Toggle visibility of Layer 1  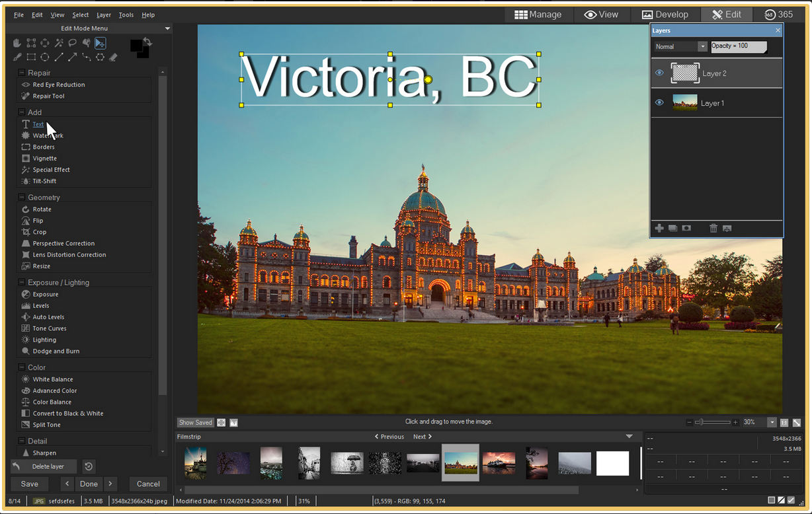point(659,103)
